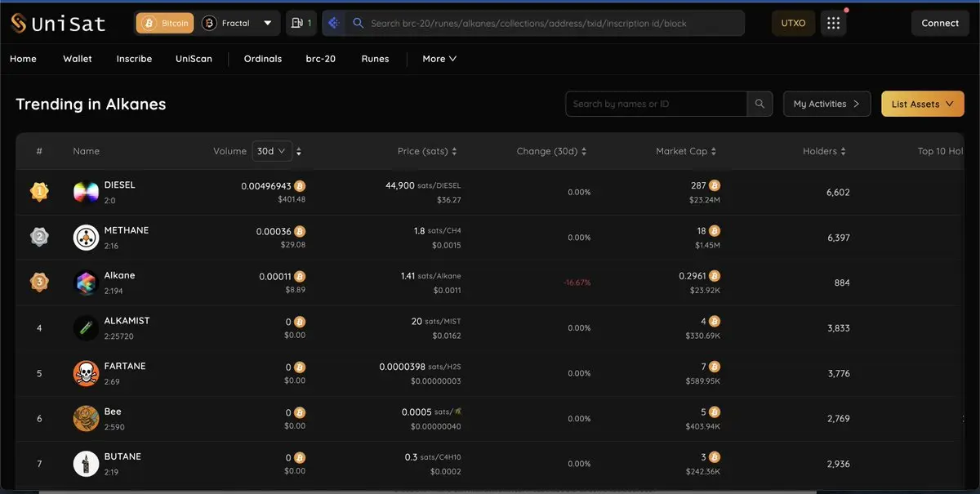
Task: Expand the List Assets dropdown
Action: point(923,104)
